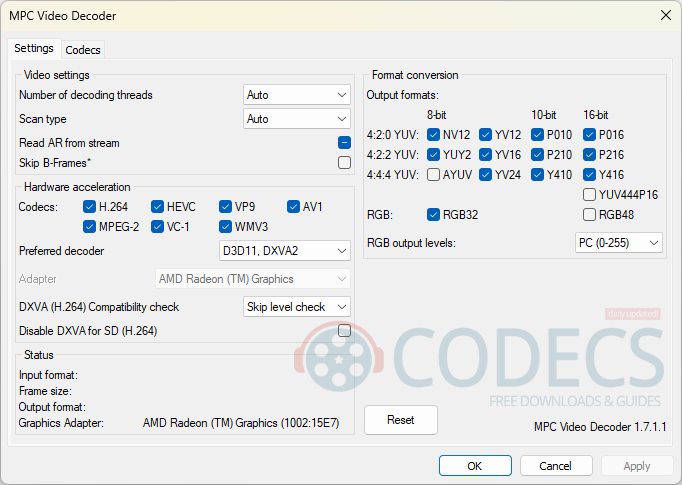Close the MPC Video Decoder dialog
The width and height of the screenshot is (682, 485).
(x=665, y=15)
